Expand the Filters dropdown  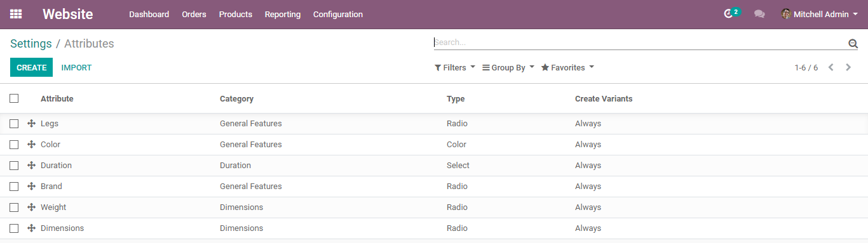tap(455, 67)
